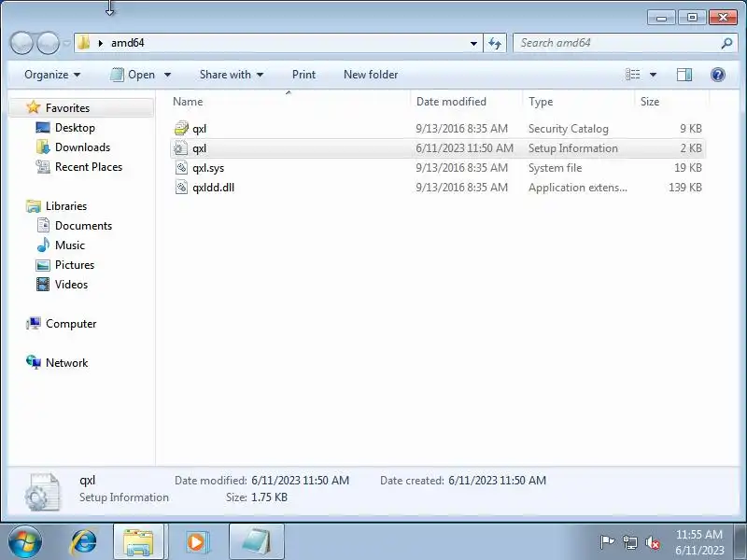This screenshot has height=560, width=747.
Task: Select the qxl.sys file
Action: [437, 168]
